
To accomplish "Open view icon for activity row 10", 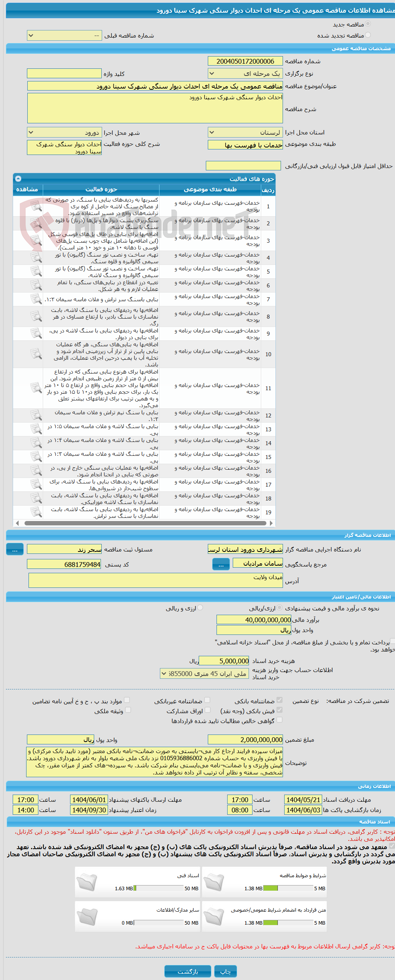I will point(36,354).
